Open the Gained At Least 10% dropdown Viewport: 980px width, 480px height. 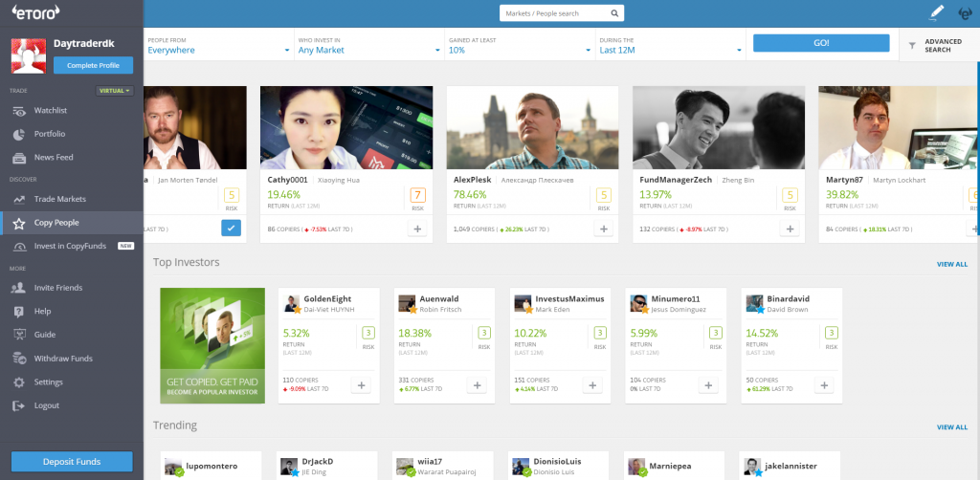point(520,45)
